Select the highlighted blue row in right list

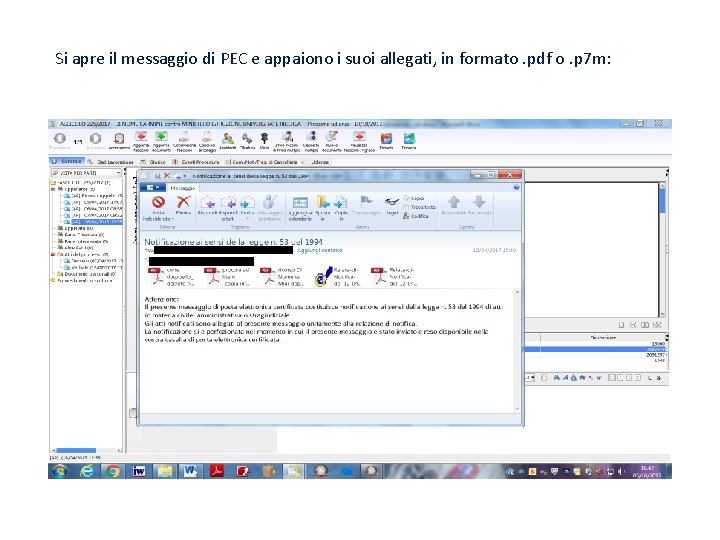(x=596, y=349)
